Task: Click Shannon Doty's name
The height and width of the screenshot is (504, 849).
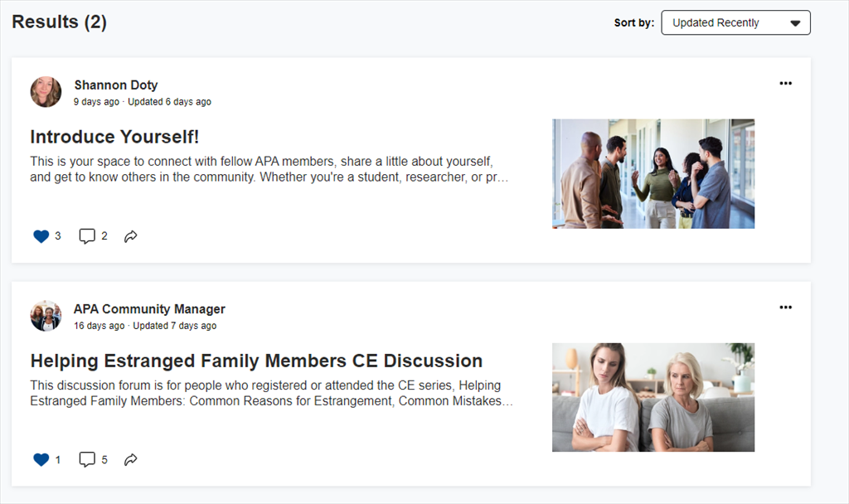Action: (x=115, y=85)
